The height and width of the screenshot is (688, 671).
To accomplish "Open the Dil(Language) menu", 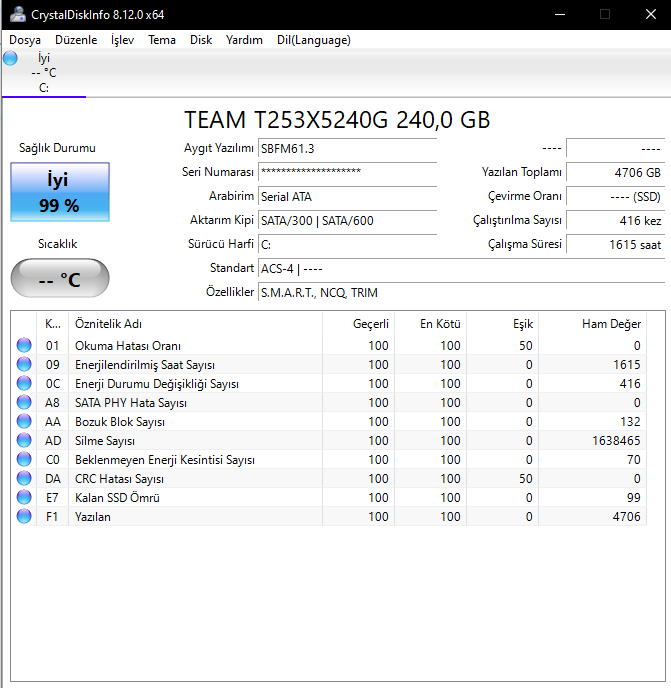I will pos(314,40).
